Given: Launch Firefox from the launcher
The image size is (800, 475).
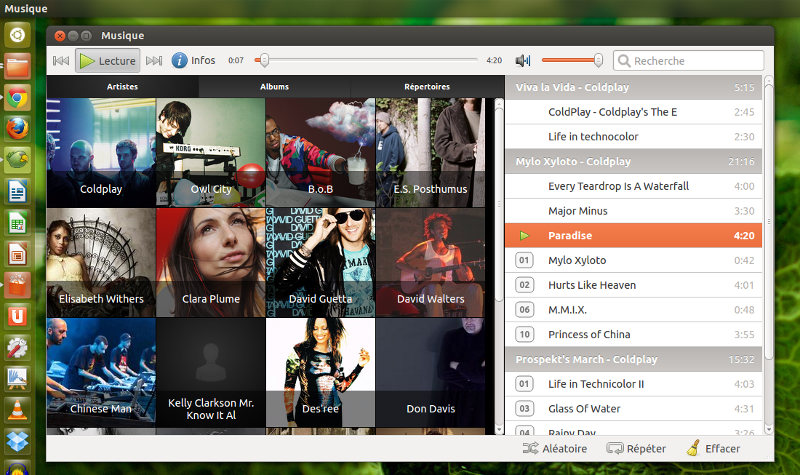Looking at the screenshot, I should point(17,129).
